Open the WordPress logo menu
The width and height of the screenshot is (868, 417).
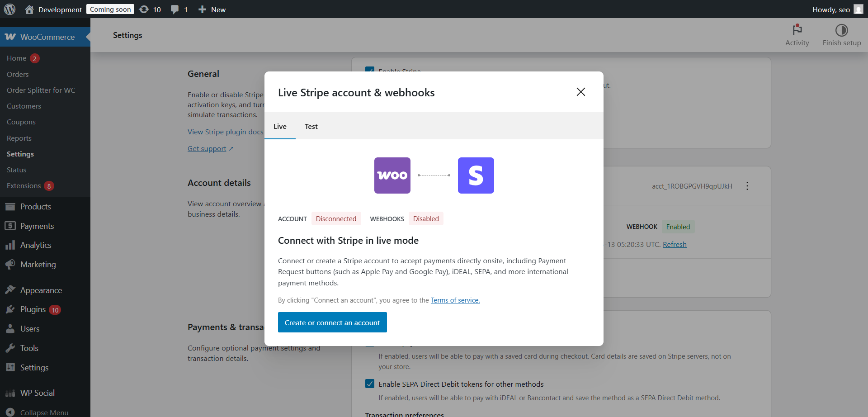click(9, 9)
